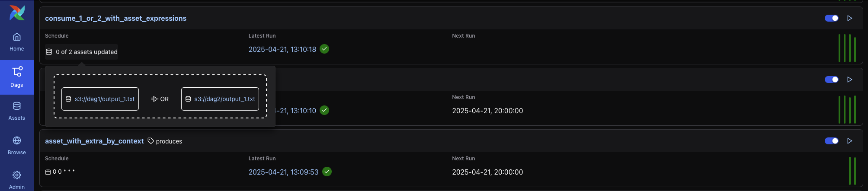Screen dimensions: 868x191
Task: Disable the asset_with_extra_by_context DAG toggle
Action: click(831, 141)
